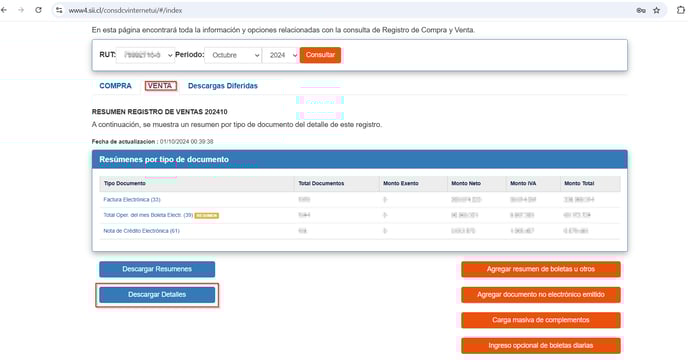Open Total Oper. del mes Boleta Electr. (39) link
Image resolution: width=688 pixels, height=362 pixels.
[x=148, y=215]
